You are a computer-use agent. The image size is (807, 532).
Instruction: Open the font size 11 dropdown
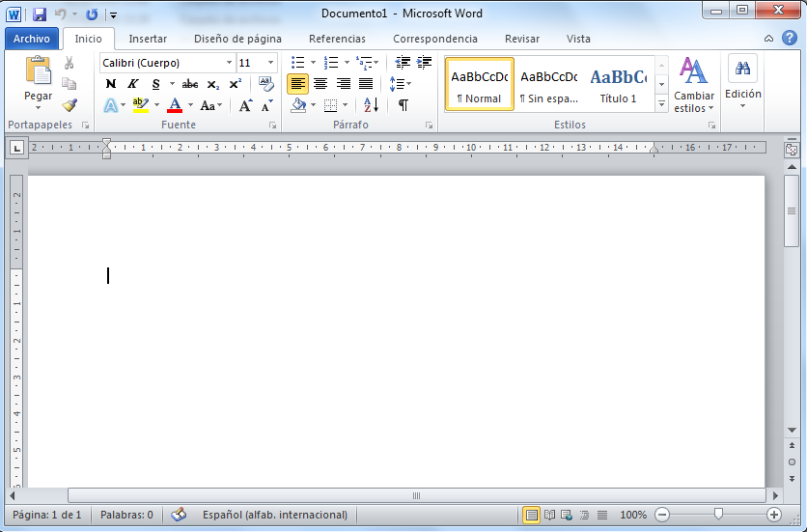tap(270, 63)
